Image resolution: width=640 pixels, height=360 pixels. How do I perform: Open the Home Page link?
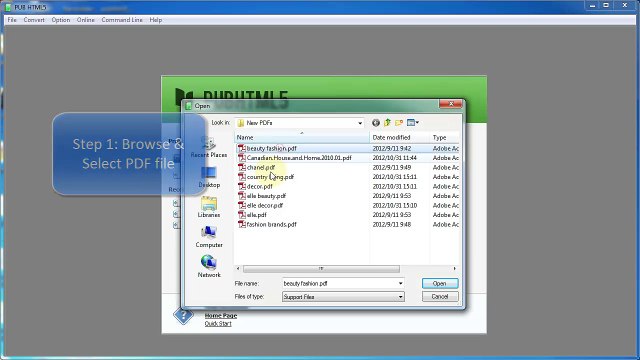221,316
